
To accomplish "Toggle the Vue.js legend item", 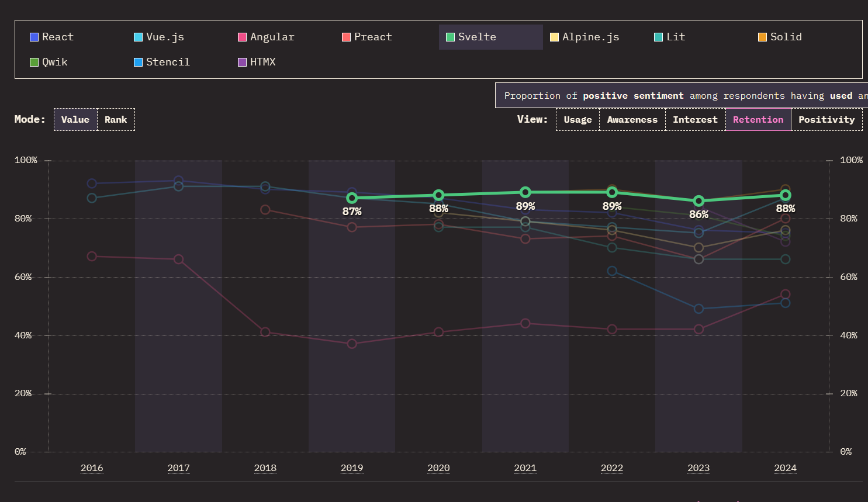I will pyautogui.click(x=178, y=37).
